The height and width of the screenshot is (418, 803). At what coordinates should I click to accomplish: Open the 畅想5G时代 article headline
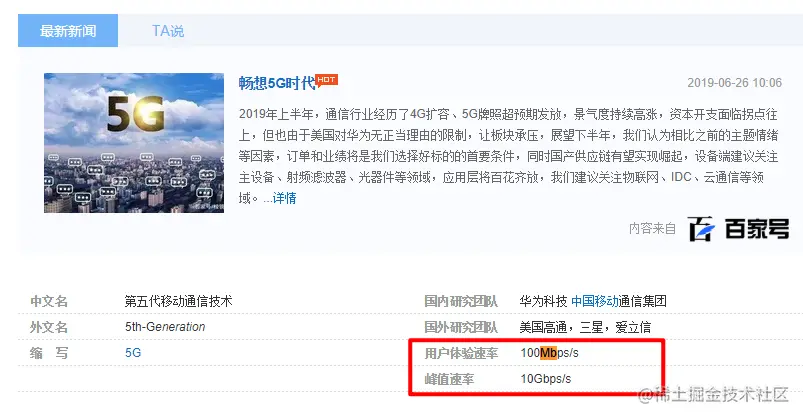click(x=277, y=83)
